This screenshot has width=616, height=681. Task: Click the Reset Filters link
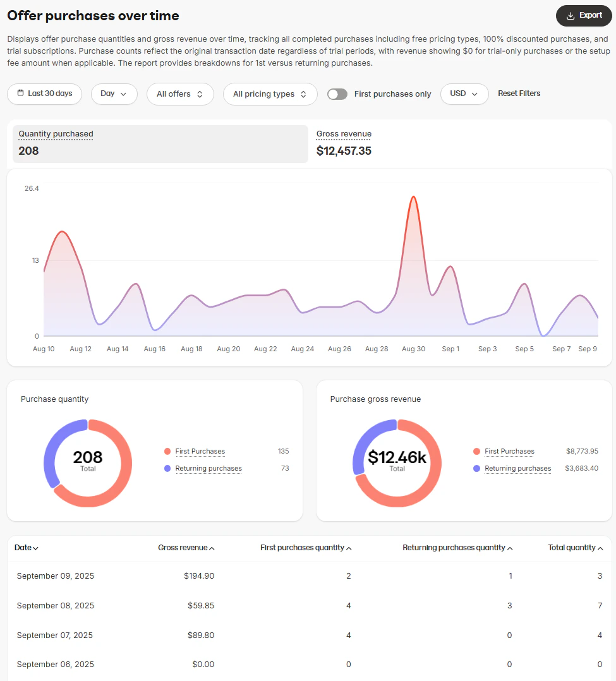(519, 93)
